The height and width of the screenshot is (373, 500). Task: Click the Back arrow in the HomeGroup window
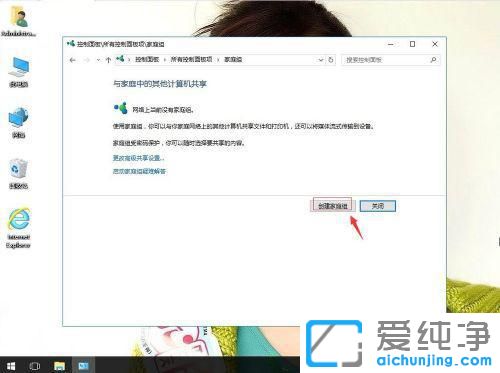(x=72, y=60)
